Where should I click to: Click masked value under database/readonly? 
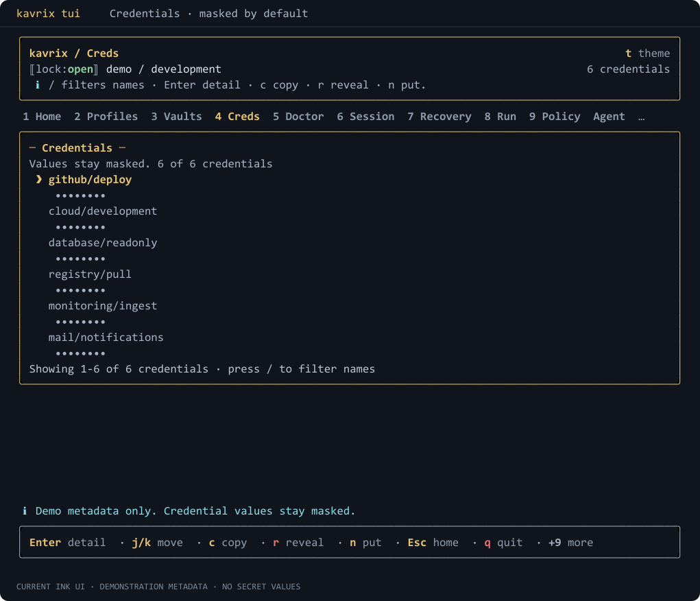pos(80,259)
